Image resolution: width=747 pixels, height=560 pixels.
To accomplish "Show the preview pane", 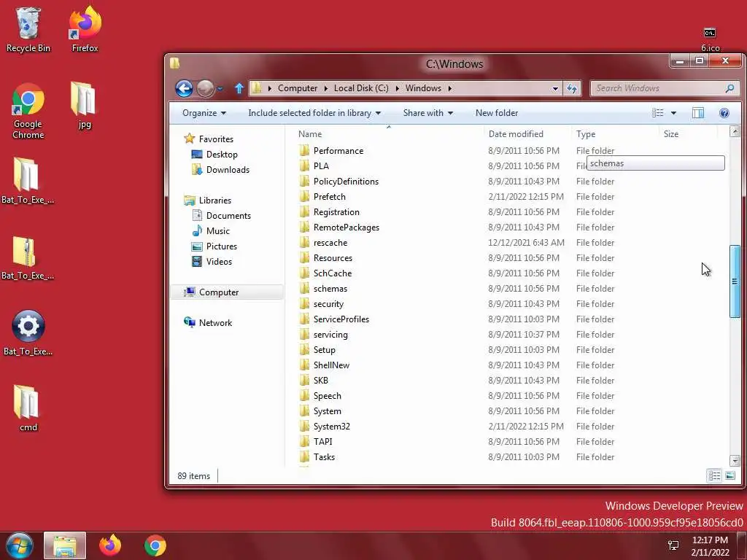I will (x=698, y=113).
